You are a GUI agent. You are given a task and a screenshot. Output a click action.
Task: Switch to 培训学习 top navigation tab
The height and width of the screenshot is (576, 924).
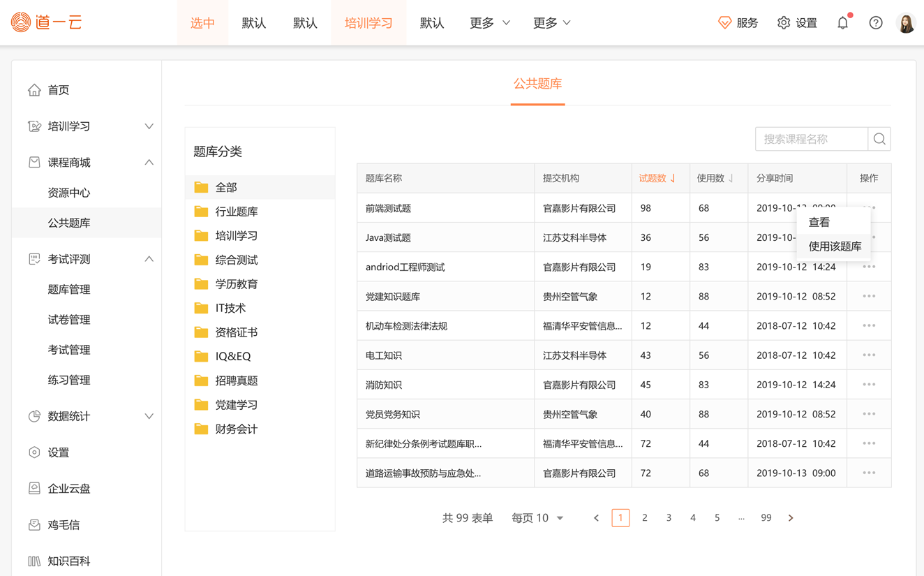click(x=368, y=23)
